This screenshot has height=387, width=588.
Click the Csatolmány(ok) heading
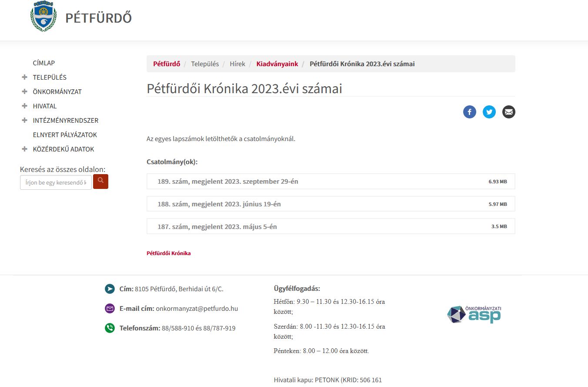[x=172, y=162]
